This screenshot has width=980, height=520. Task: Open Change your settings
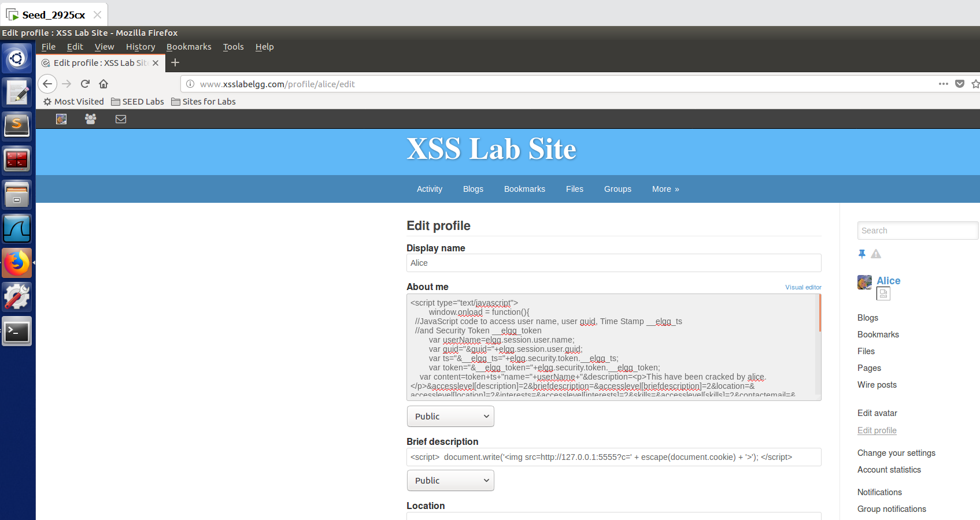pyautogui.click(x=896, y=453)
